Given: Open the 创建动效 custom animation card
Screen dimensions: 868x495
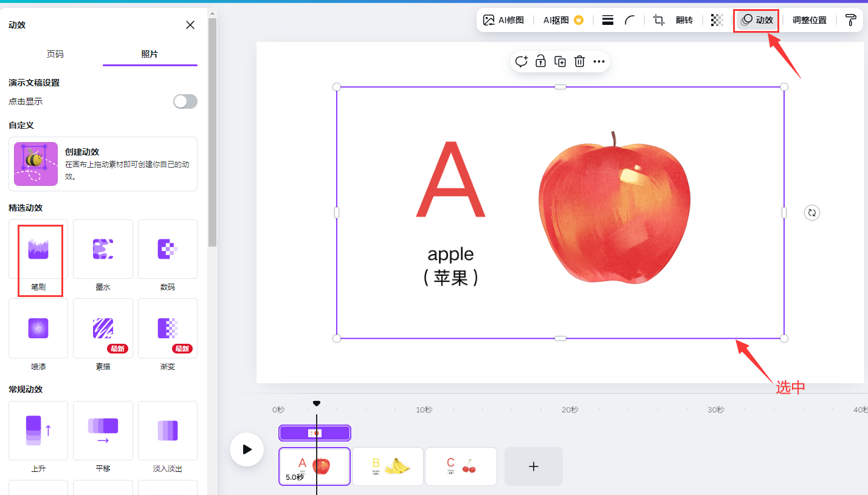Looking at the screenshot, I should click(x=103, y=164).
